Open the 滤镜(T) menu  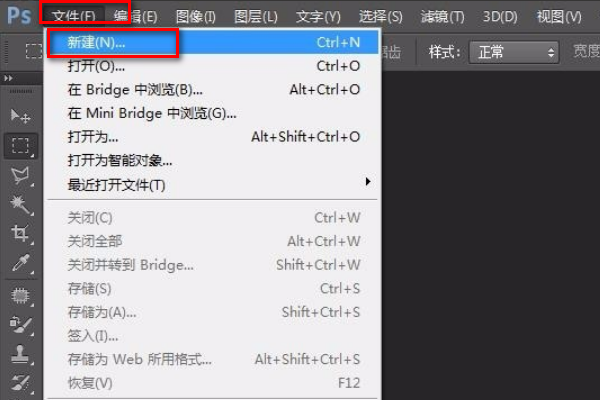click(442, 16)
